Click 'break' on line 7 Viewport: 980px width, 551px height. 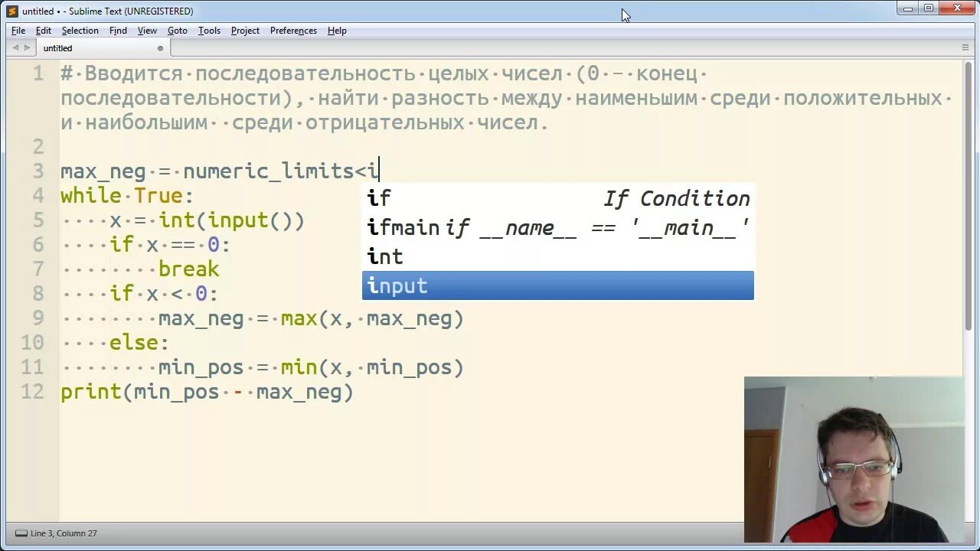189,269
